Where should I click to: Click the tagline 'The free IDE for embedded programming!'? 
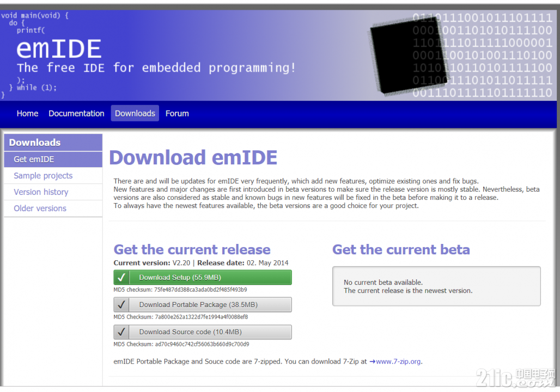(156, 68)
